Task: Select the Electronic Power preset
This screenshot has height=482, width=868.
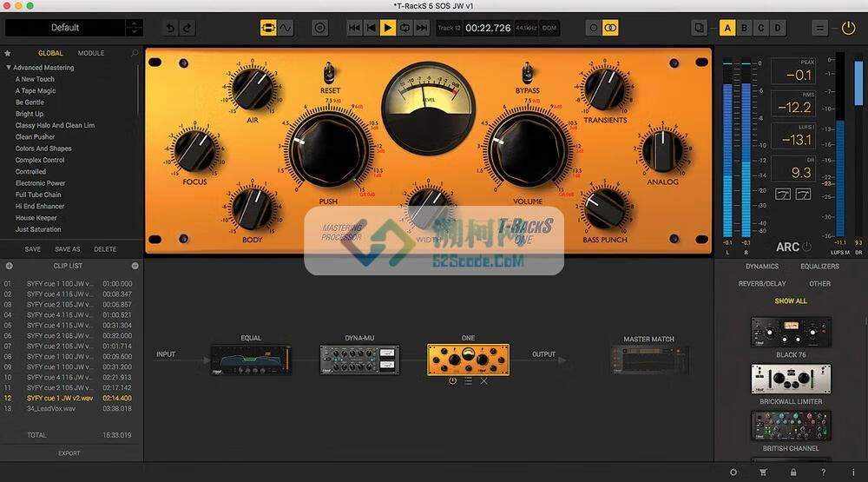Action: (41, 183)
